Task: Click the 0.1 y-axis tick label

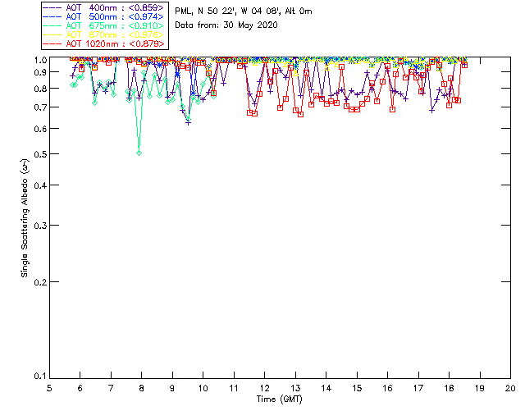Action: 40,377
